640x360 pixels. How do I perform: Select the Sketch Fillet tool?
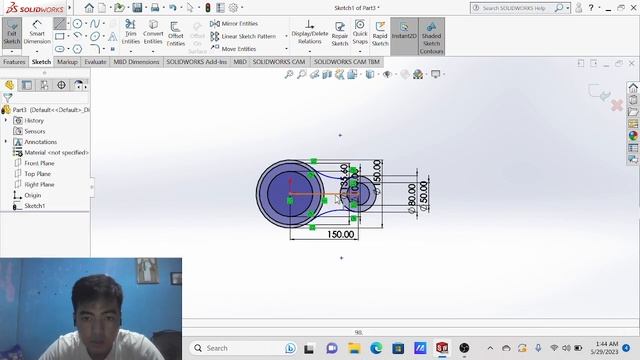click(95, 49)
